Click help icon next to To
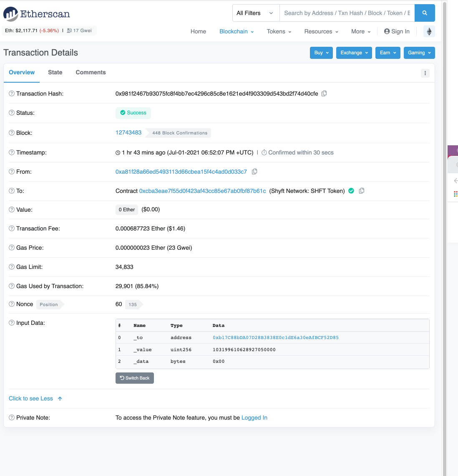The width and height of the screenshot is (458, 476). click(12, 191)
